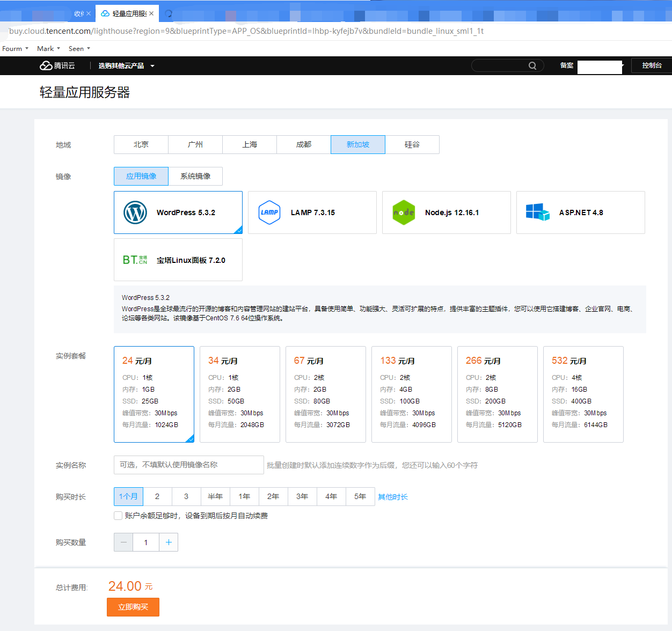Select the 133 元/月 plan

(x=412, y=394)
